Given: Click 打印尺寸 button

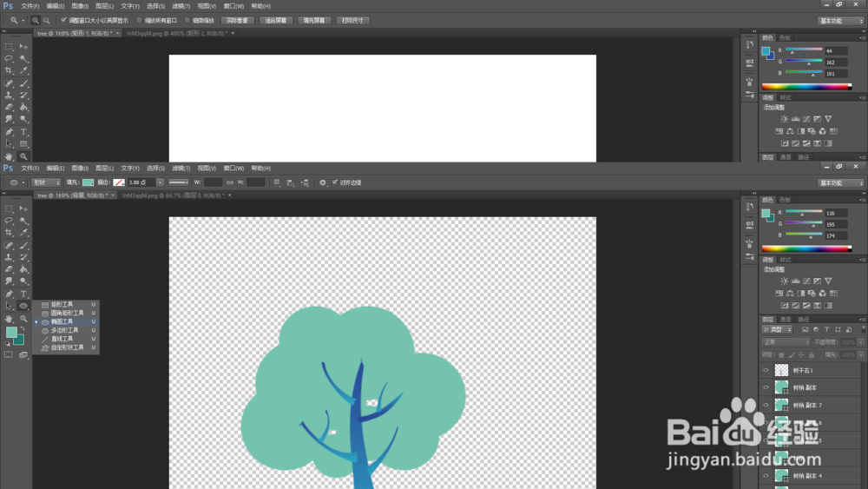Looking at the screenshot, I should 352,21.
